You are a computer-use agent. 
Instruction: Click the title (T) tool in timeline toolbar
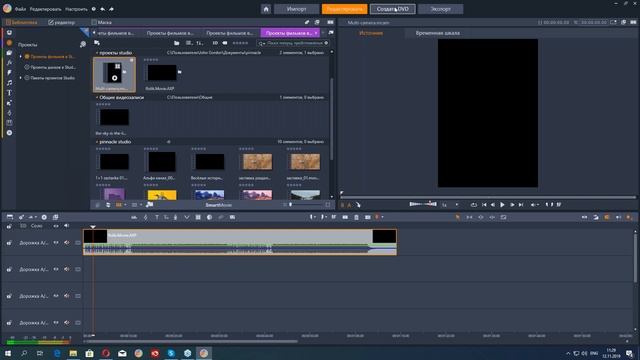157,217
